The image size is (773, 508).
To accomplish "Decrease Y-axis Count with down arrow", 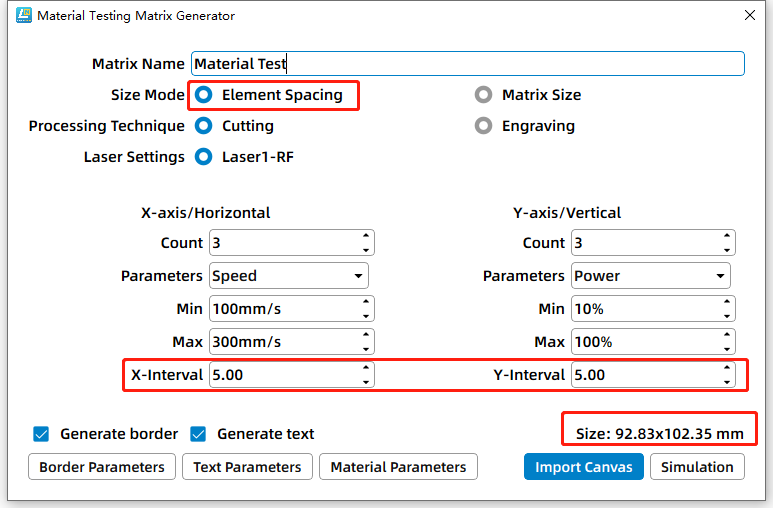I will coord(727,249).
